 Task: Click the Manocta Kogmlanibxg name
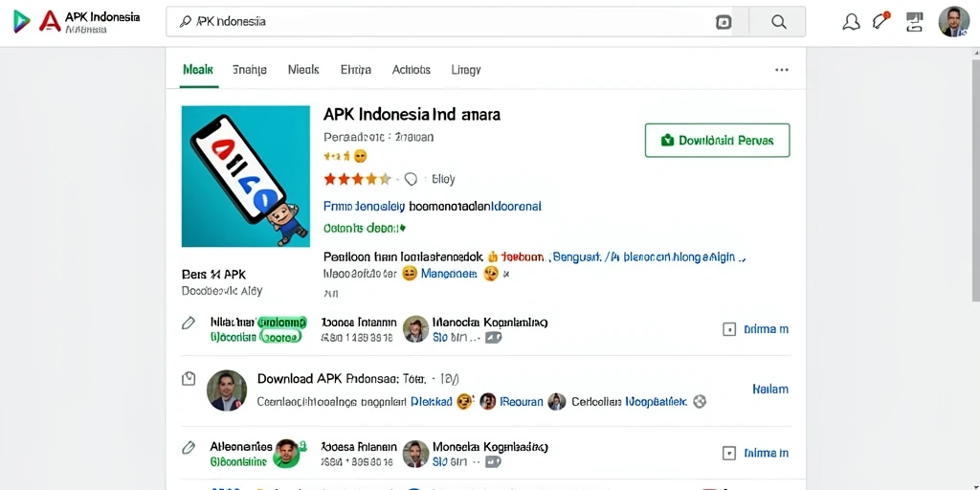coord(490,323)
